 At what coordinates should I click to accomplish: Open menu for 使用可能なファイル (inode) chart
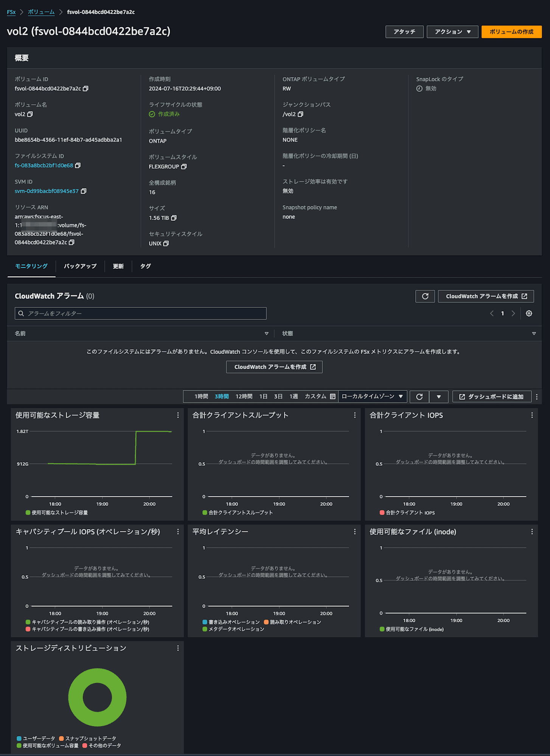pyautogui.click(x=532, y=531)
